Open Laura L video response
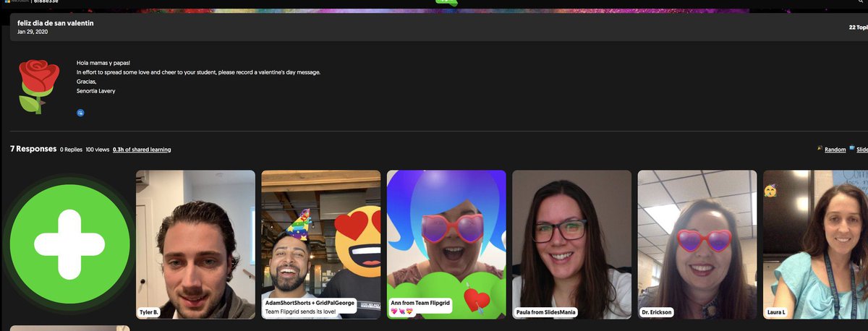The height and width of the screenshot is (331, 868). point(815,244)
